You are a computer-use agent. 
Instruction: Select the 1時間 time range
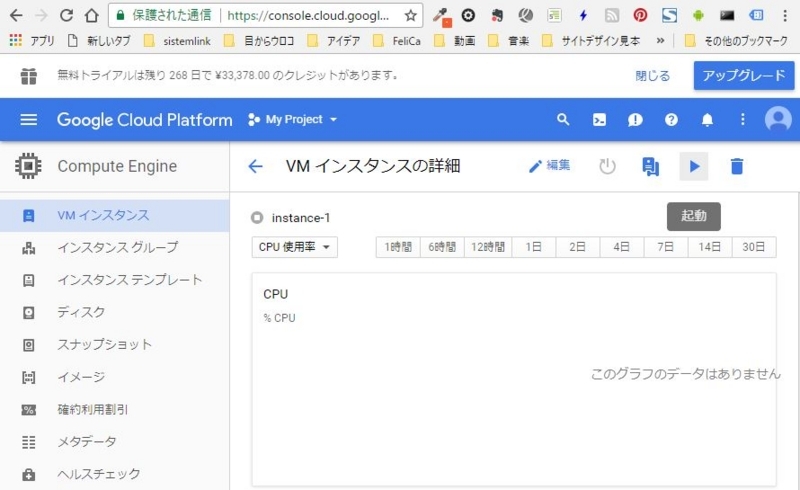pos(398,247)
